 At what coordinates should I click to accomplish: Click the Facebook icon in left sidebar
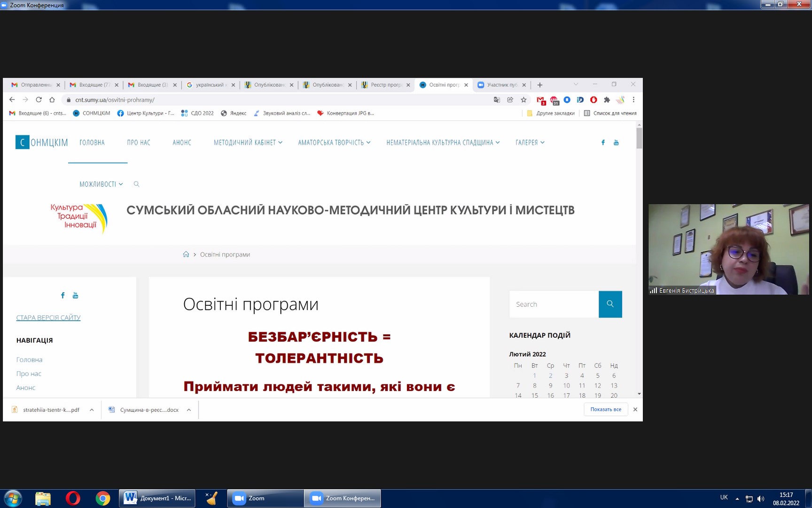pos(62,295)
